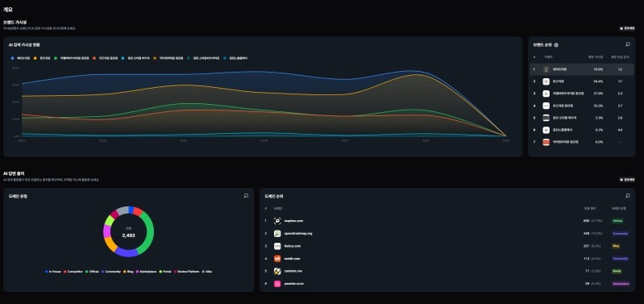
Task: Toggle the red-orange-dot series in chart legend
Action: pos(106,58)
